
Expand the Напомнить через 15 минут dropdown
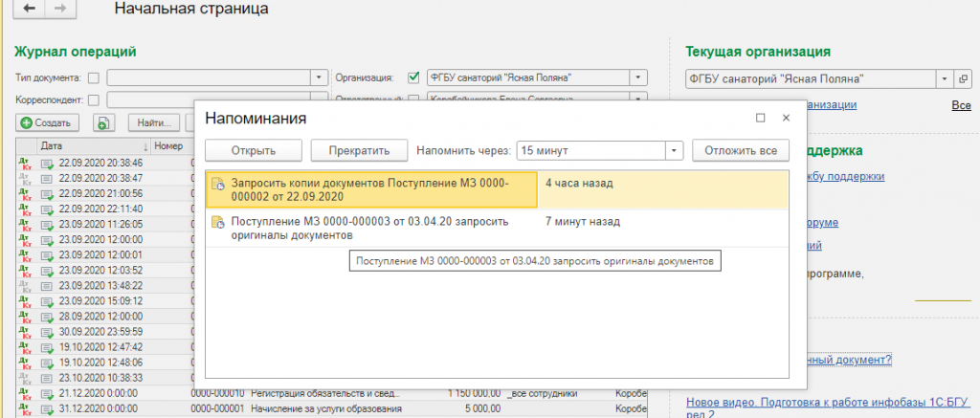[x=674, y=151]
